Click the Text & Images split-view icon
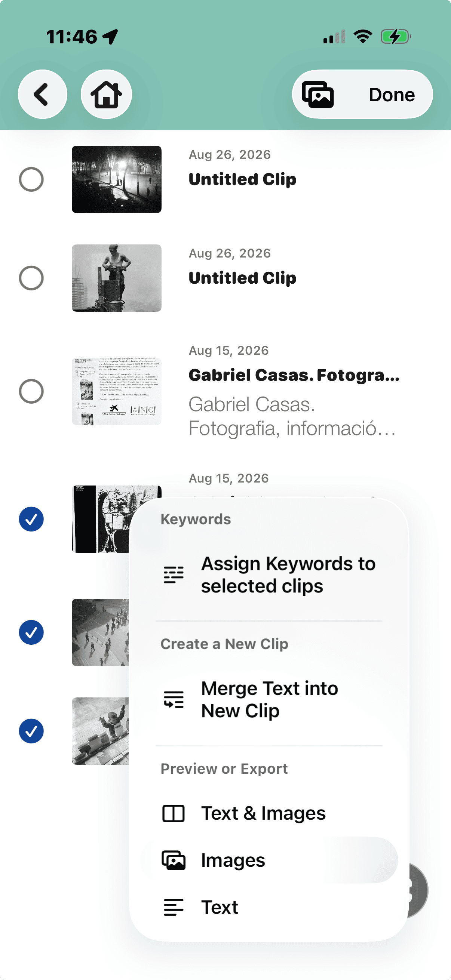 pos(174,814)
